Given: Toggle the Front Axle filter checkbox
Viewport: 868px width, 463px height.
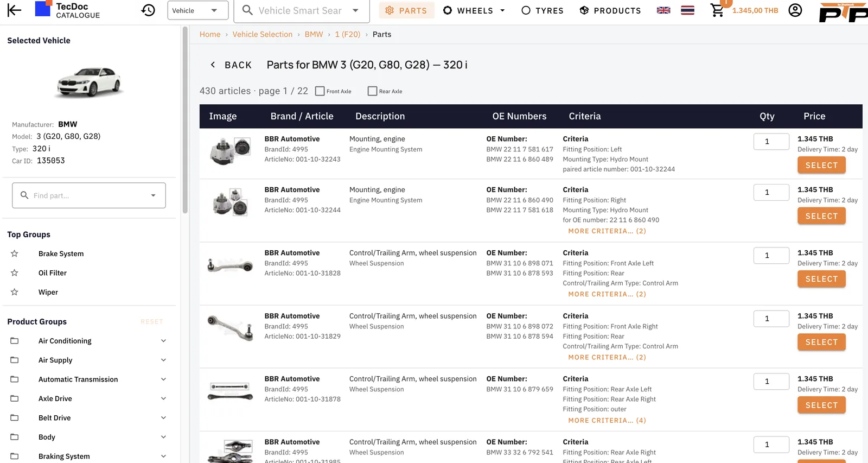Looking at the screenshot, I should (x=320, y=91).
